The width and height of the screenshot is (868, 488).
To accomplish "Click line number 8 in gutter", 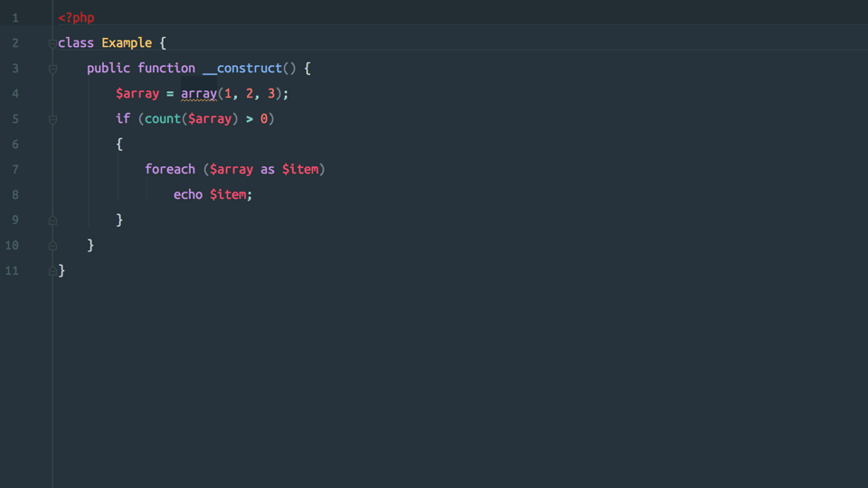I will tap(15, 195).
